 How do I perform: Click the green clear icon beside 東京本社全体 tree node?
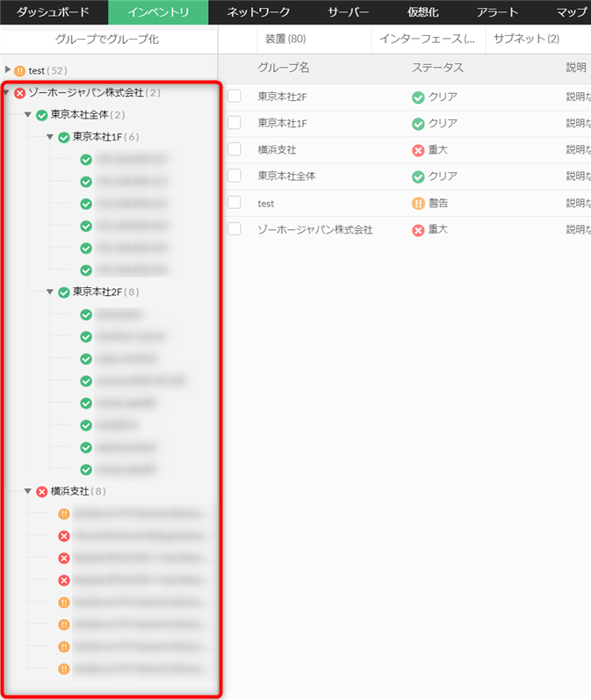pos(42,115)
